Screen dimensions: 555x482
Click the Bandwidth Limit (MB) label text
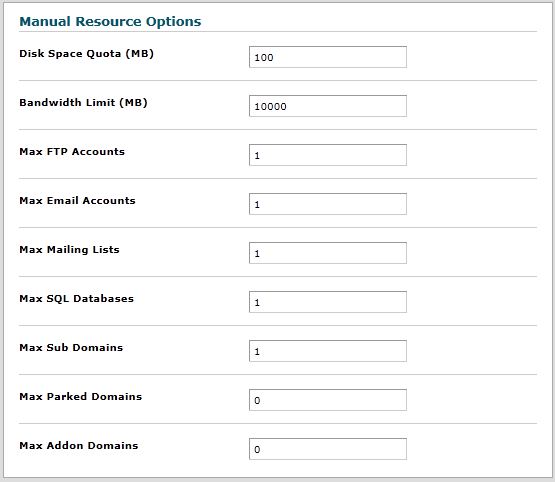click(x=83, y=103)
